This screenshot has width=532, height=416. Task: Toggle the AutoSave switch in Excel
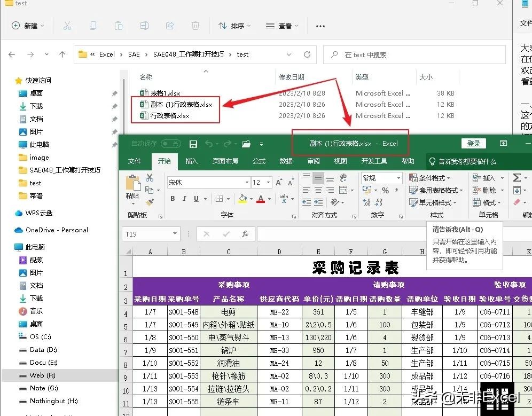coord(171,144)
